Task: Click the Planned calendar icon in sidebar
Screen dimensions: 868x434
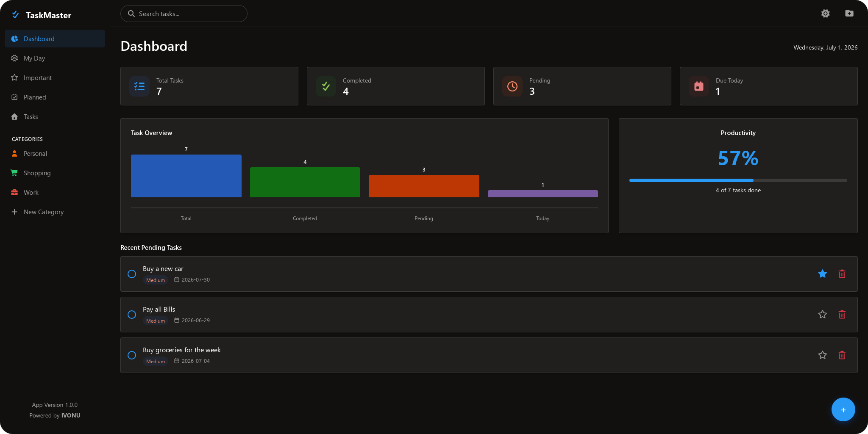Action: click(14, 97)
